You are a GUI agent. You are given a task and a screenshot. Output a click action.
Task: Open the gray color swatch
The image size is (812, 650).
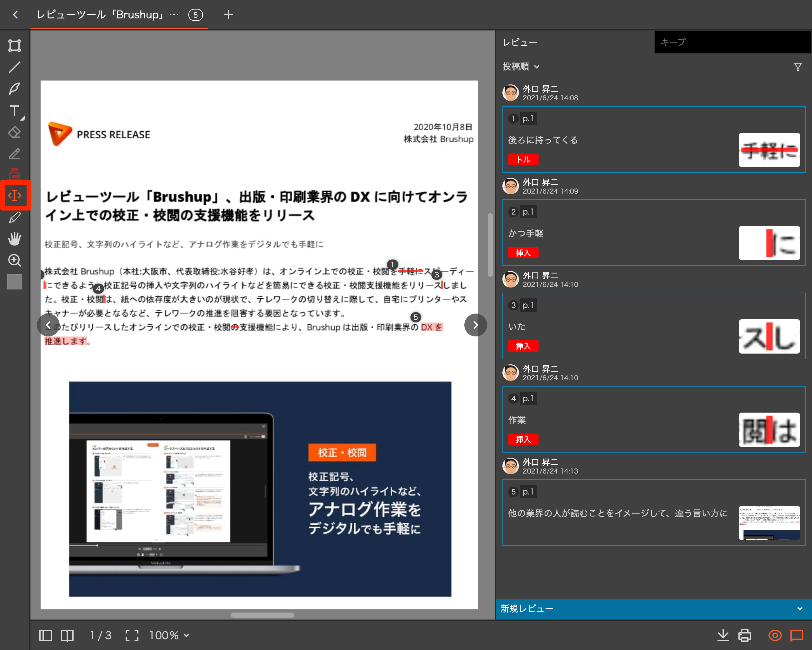click(14, 282)
